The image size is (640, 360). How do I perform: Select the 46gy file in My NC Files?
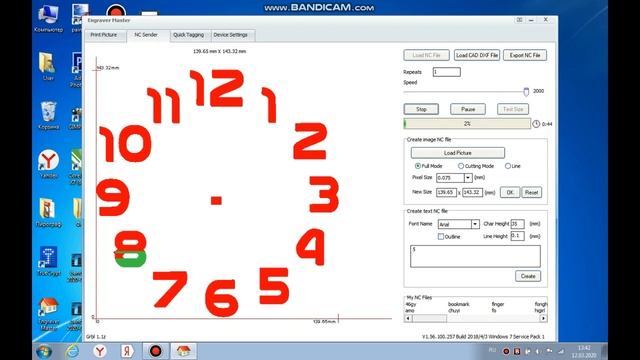click(411, 304)
